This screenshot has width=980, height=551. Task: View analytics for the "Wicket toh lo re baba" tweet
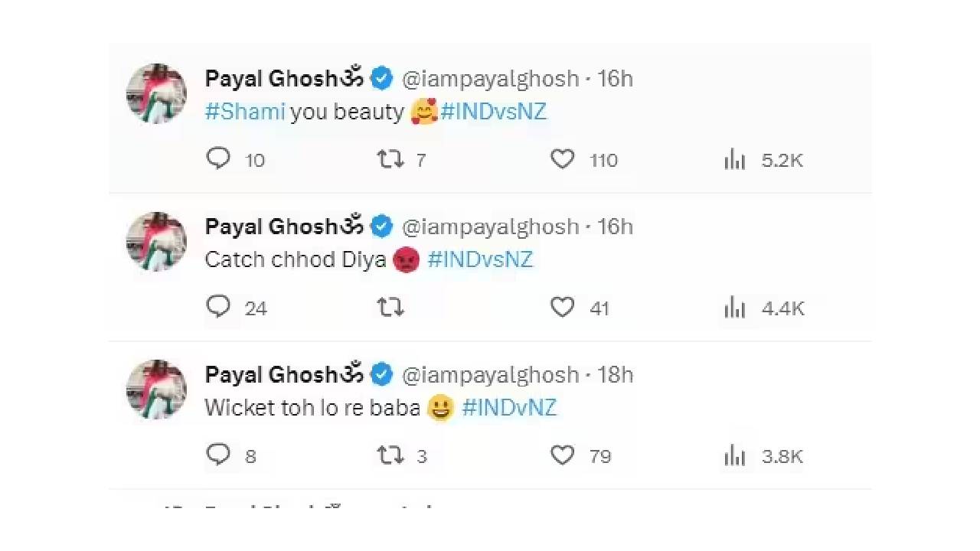735,456
